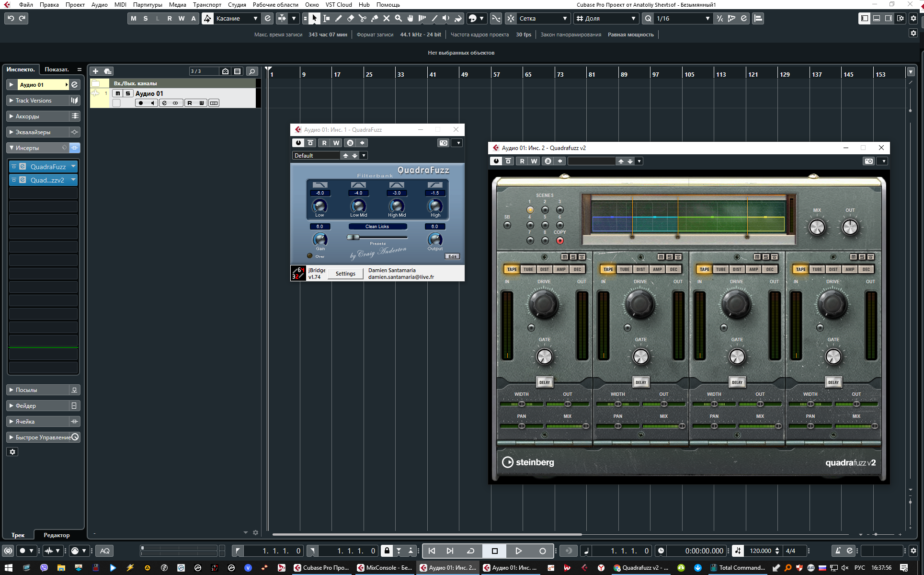The height and width of the screenshot is (575, 924).
Task: Click the Undo arrow in toolbar
Action: point(11,18)
